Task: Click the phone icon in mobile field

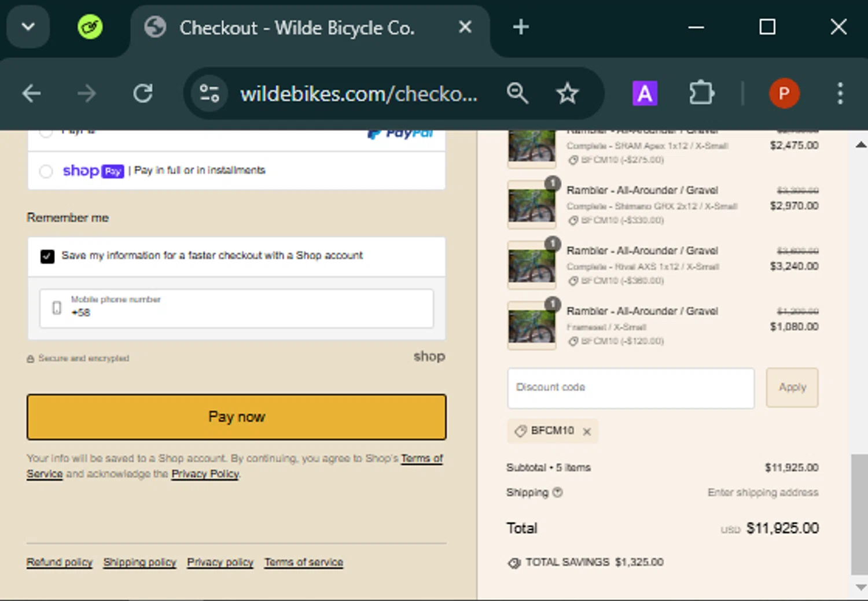Action: (x=57, y=308)
